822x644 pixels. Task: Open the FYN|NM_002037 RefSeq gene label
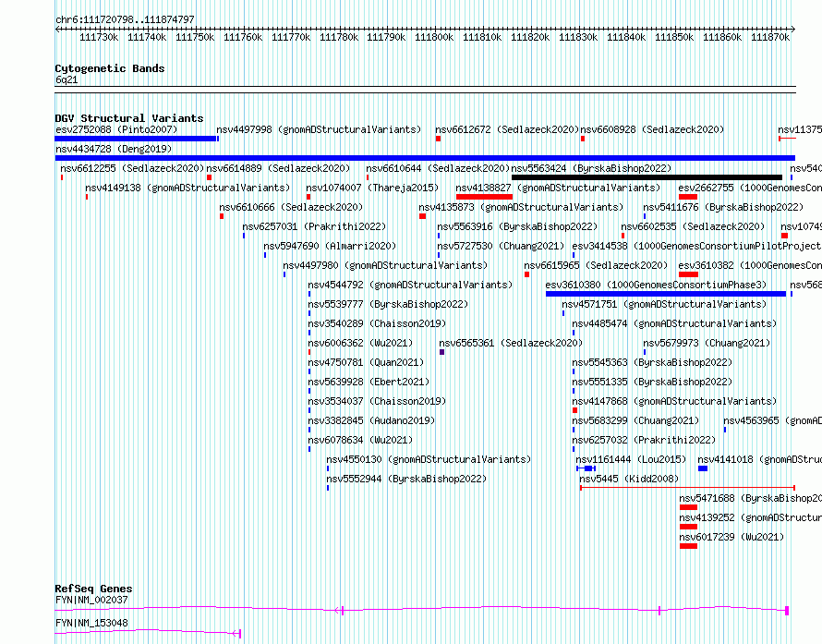(x=91, y=600)
